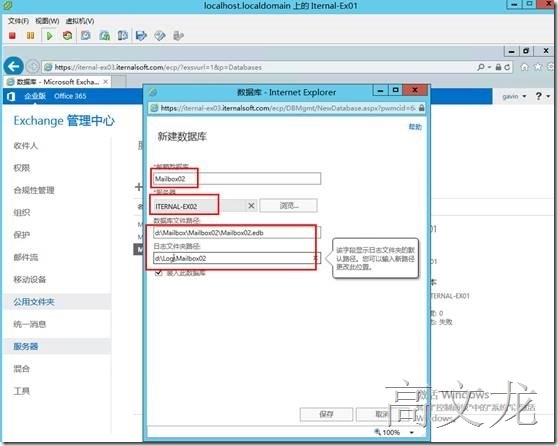Click the address bar security lock icon
The height and width of the screenshot is (446, 558).
tap(499, 67)
